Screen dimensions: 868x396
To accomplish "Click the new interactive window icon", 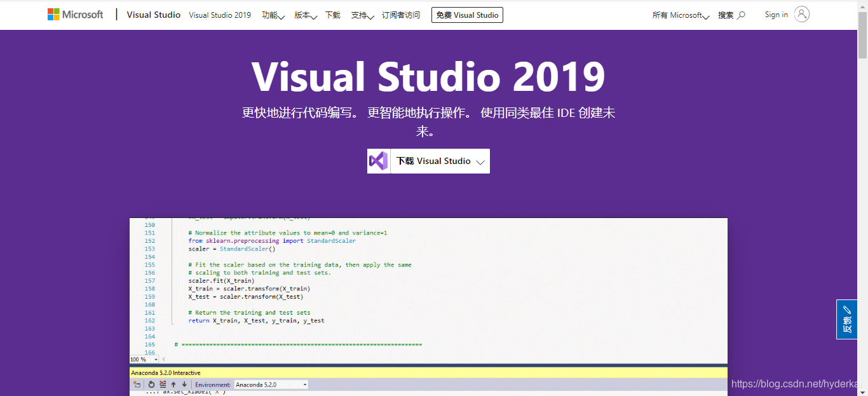I will [137, 385].
